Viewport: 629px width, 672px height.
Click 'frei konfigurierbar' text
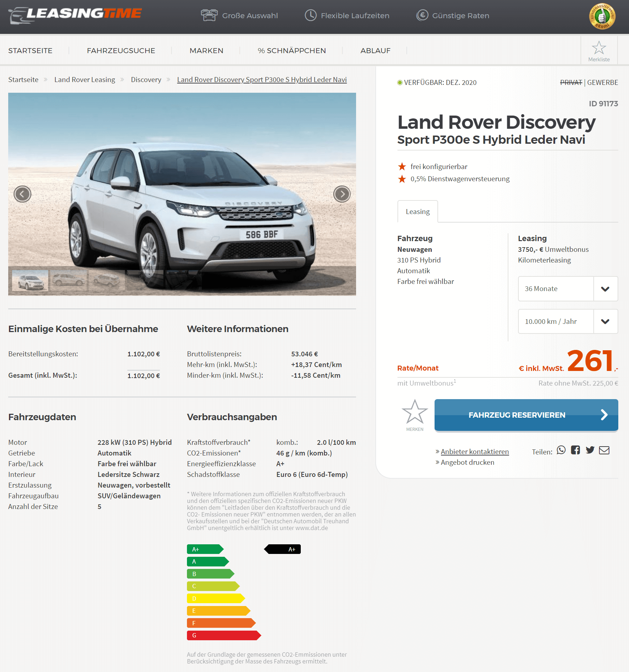pos(439,167)
